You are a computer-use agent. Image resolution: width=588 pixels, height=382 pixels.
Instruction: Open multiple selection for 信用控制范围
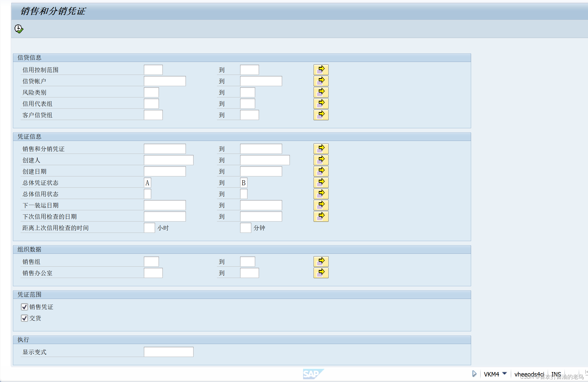[321, 70]
